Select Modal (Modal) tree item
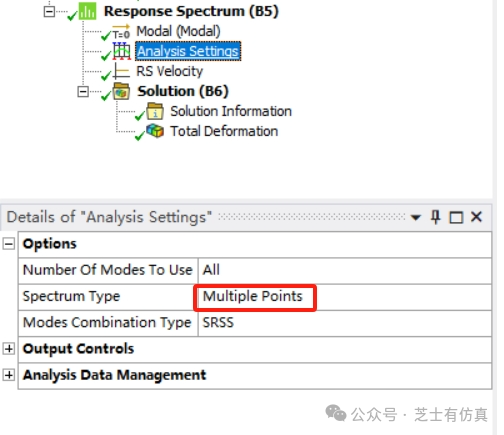The image size is (504, 435). pyautogui.click(x=178, y=32)
